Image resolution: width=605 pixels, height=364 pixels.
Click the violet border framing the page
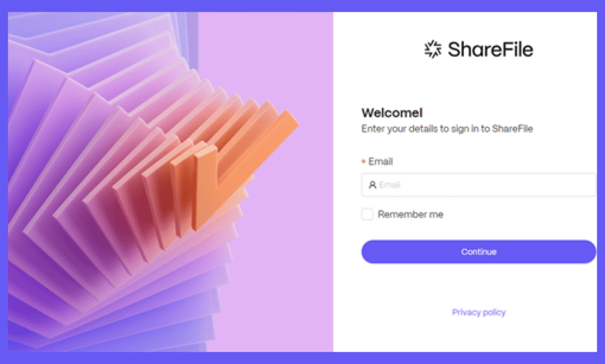(x=302, y=6)
